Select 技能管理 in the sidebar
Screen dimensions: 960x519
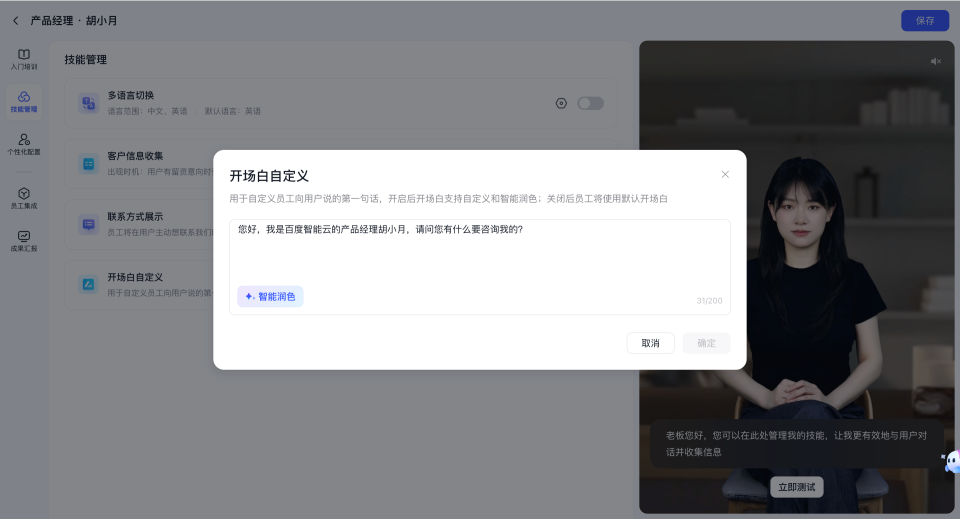pyautogui.click(x=24, y=101)
